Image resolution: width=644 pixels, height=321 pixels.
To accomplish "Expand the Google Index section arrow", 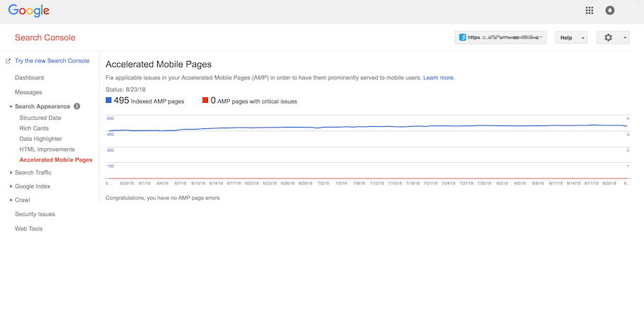I will point(11,186).
